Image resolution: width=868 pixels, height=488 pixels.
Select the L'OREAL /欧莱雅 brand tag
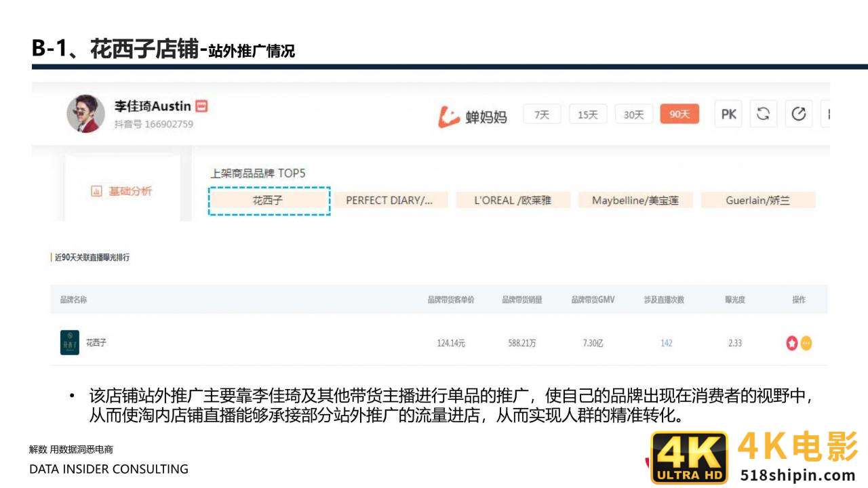(x=513, y=201)
